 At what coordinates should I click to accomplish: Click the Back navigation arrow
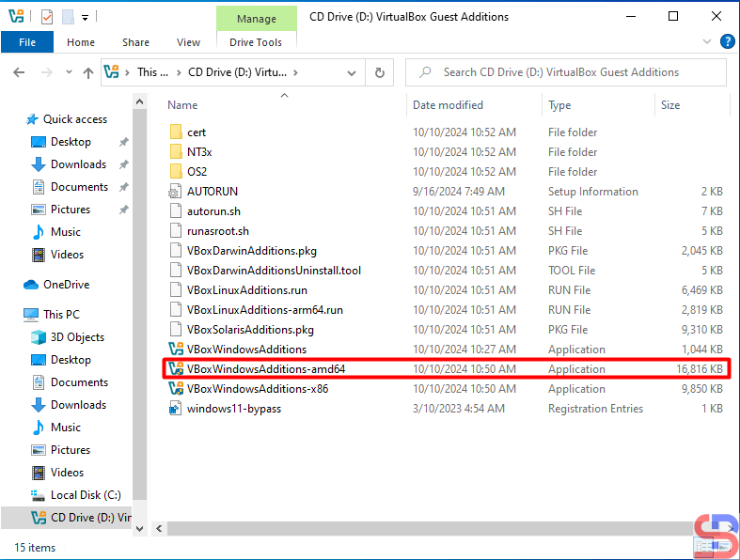19,72
